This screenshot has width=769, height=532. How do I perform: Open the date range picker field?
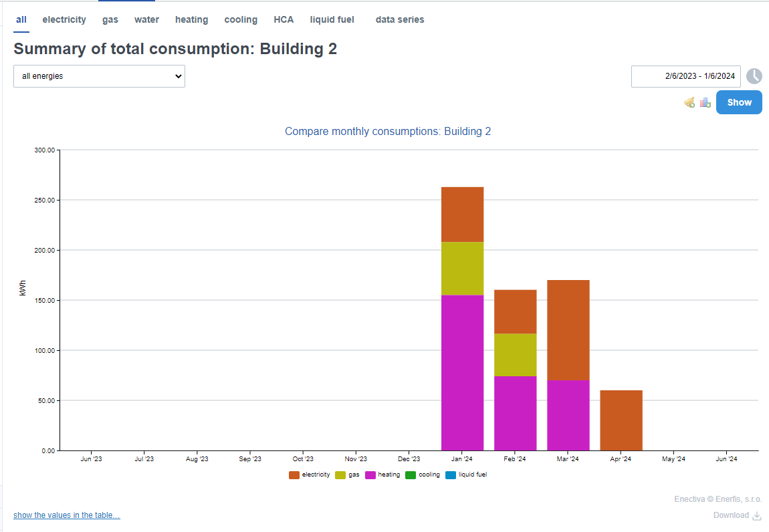point(685,76)
